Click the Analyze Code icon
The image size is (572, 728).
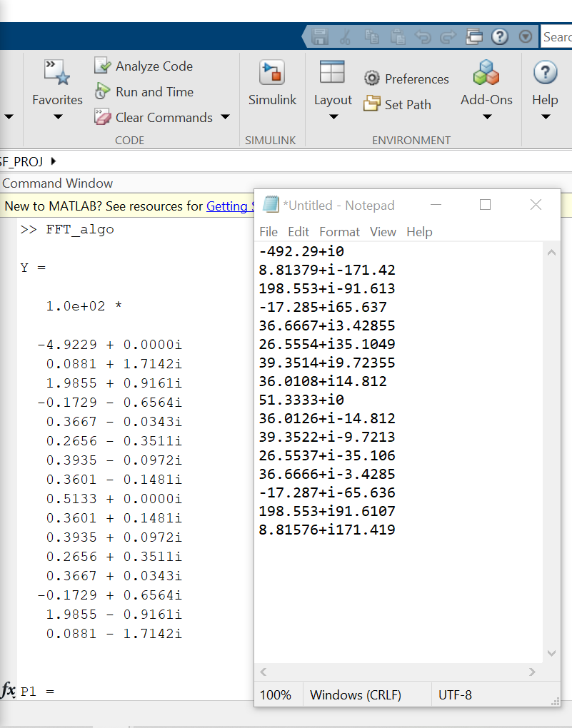[x=103, y=66]
